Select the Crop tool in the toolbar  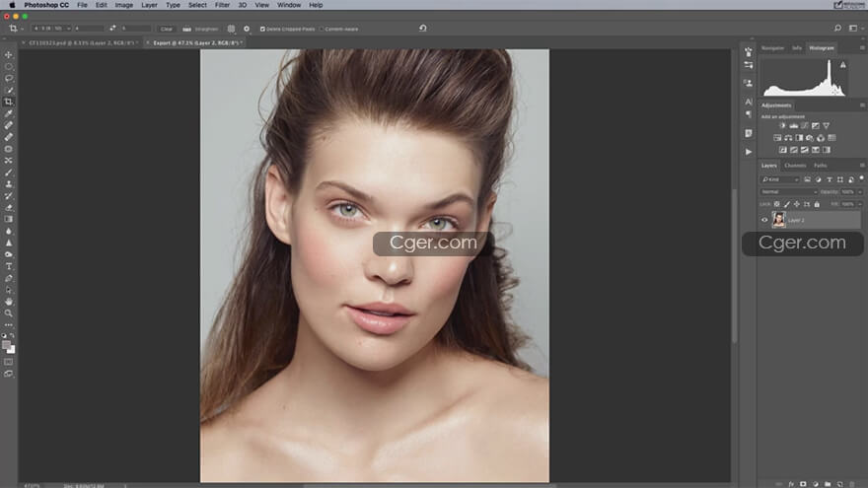pos(9,102)
